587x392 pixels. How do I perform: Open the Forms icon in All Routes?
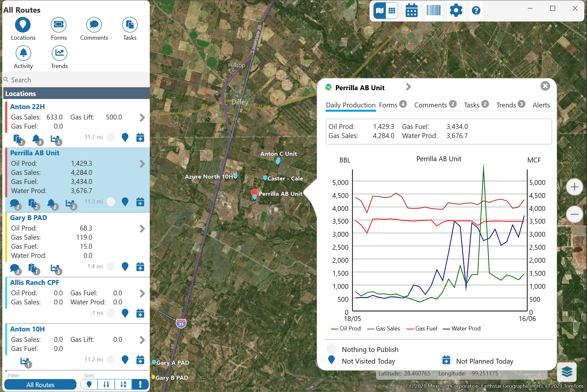click(x=59, y=25)
